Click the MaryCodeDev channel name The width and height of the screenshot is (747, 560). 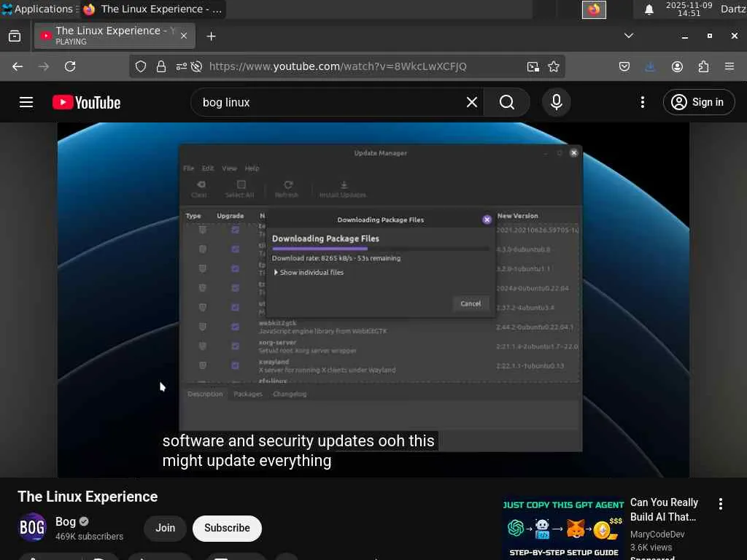click(x=657, y=534)
